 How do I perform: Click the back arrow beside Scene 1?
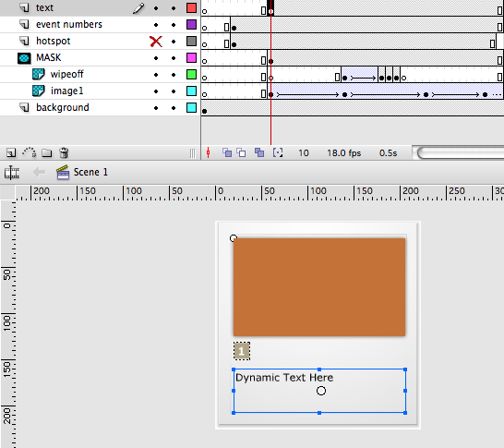(39, 172)
